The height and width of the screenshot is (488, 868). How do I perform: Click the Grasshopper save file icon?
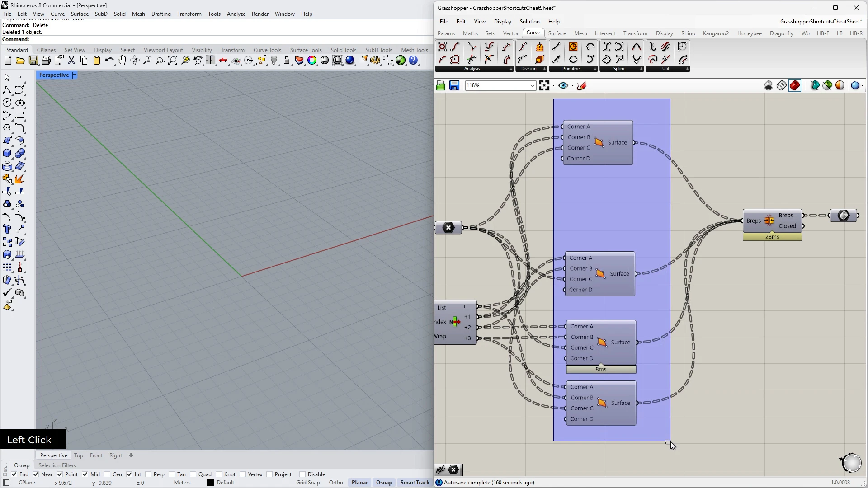click(454, 86)
